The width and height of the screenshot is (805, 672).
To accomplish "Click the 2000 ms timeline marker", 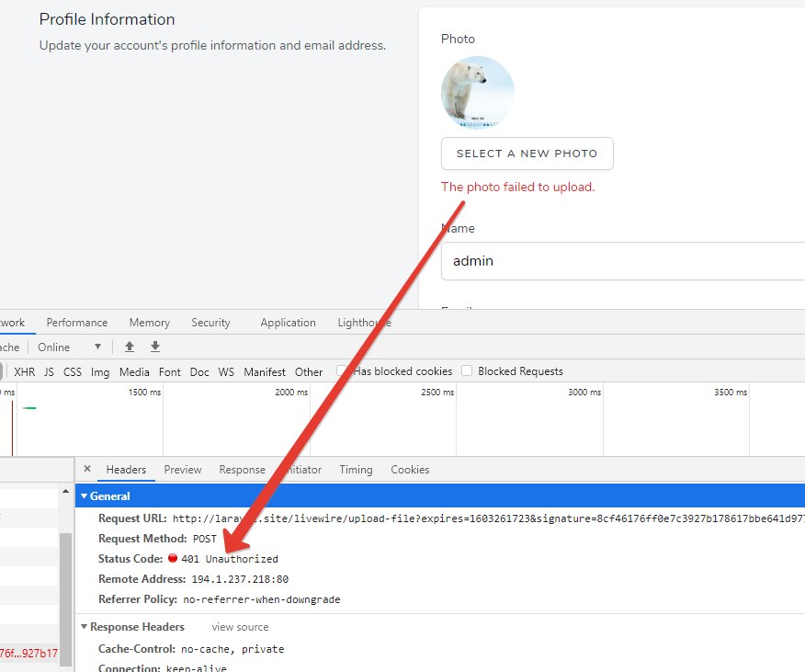I will click(291, 392).
